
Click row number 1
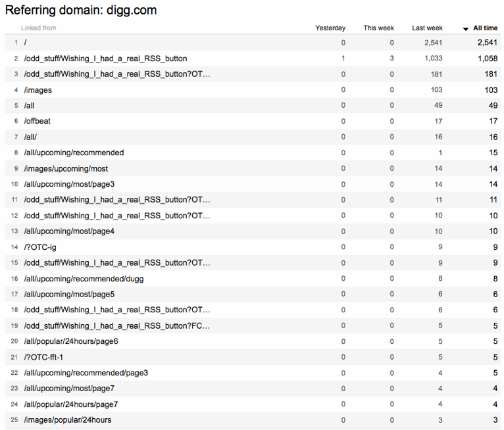point(16,42)
